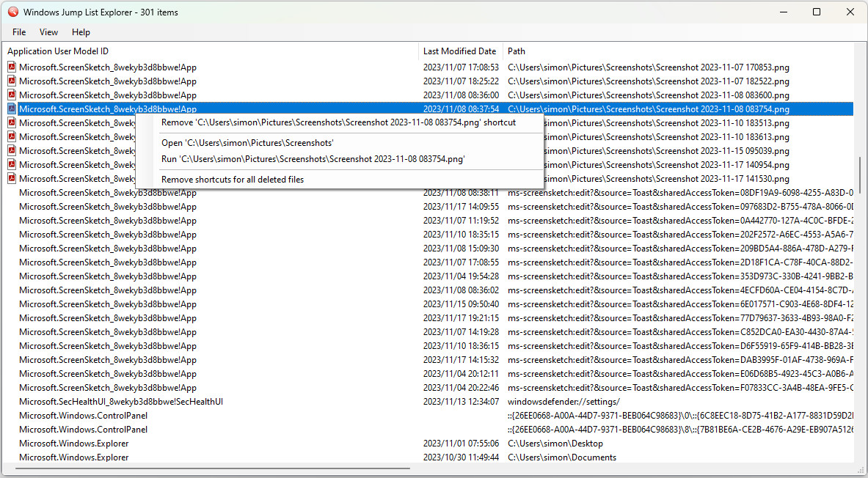This screenshot has width=868, height=478.
Task: Click file icon of 17:08:53 row
Action: pos(12,67)
